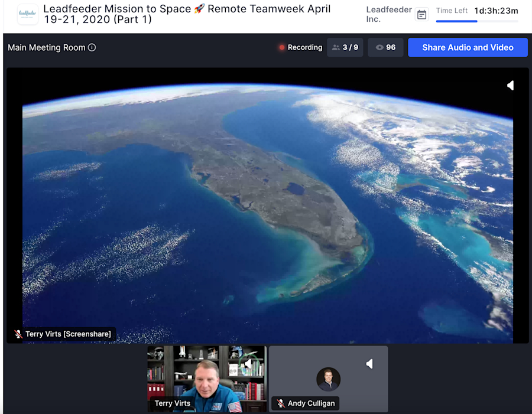Viewport: 532px width, 414px height.
Task: Open the calendar icon beside Leadfeeder Inc.
Action: click(421, 14)
